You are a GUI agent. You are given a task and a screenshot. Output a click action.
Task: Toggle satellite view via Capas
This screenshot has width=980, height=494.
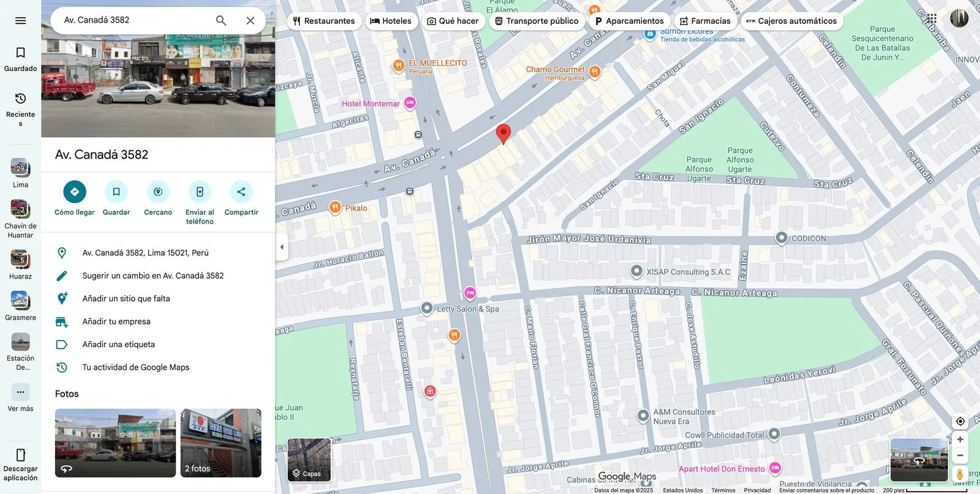[x=309, y=460]
